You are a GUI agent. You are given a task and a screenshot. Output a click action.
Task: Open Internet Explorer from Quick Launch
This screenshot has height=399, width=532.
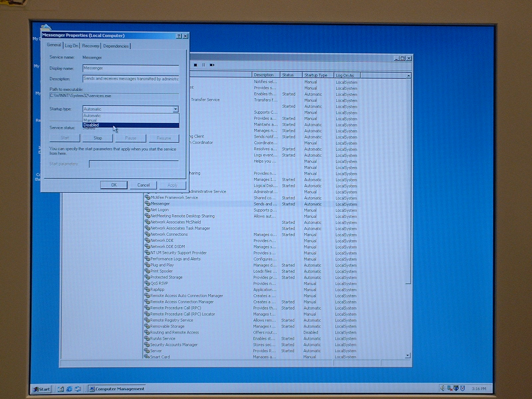pos(69,389)
